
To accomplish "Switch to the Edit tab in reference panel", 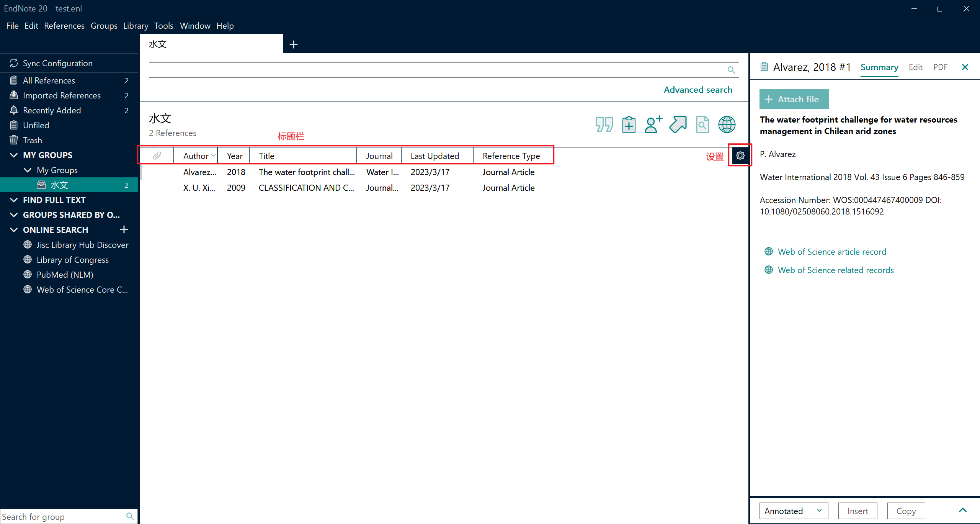I will click(x=915, y=67).
